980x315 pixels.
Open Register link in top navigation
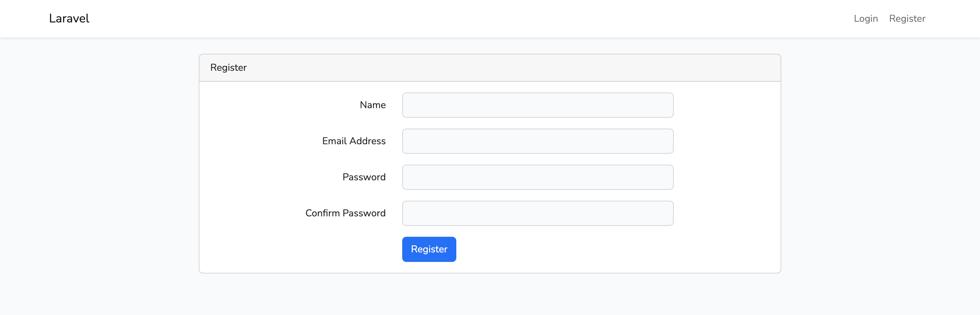(907, 18)
